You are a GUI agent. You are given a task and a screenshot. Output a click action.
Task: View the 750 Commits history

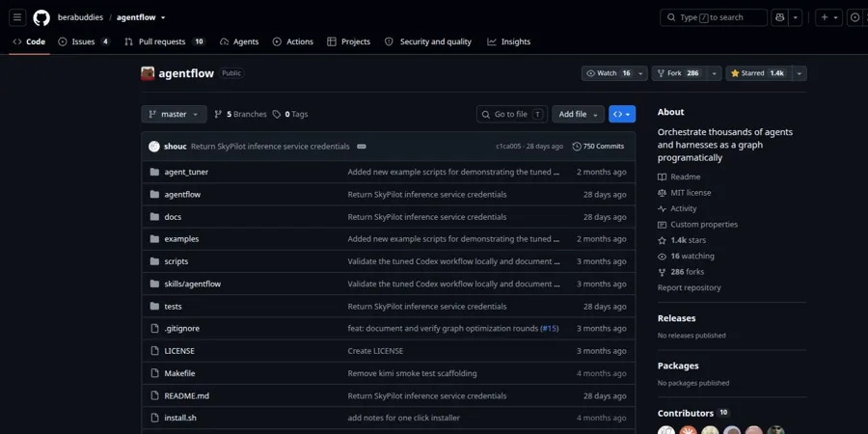[x=598, y=147]
